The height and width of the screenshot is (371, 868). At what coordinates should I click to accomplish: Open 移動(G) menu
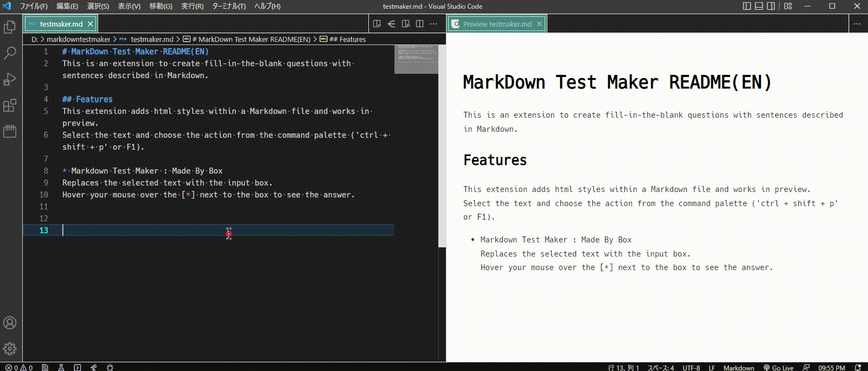[161, 6]
